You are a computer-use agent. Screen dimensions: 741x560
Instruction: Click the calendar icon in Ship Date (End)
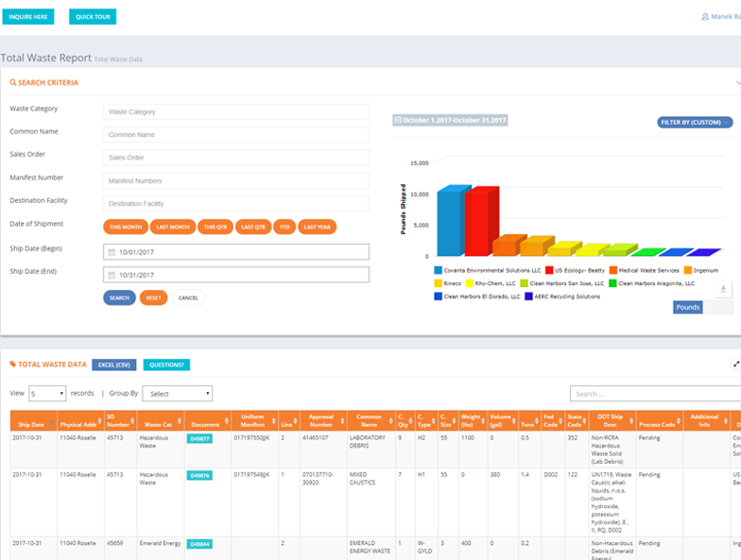point(112,275)
